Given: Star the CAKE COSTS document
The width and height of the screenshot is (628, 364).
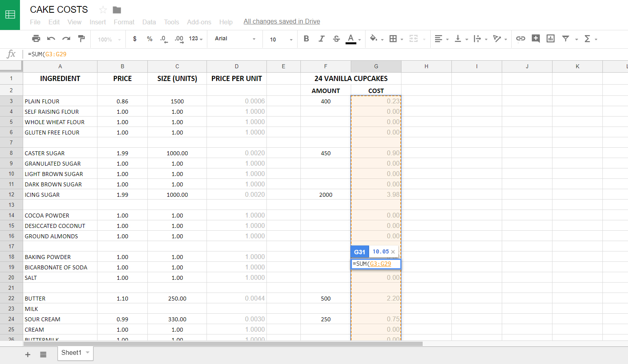Looking at the screenshot, I should (x=103, y=10).
